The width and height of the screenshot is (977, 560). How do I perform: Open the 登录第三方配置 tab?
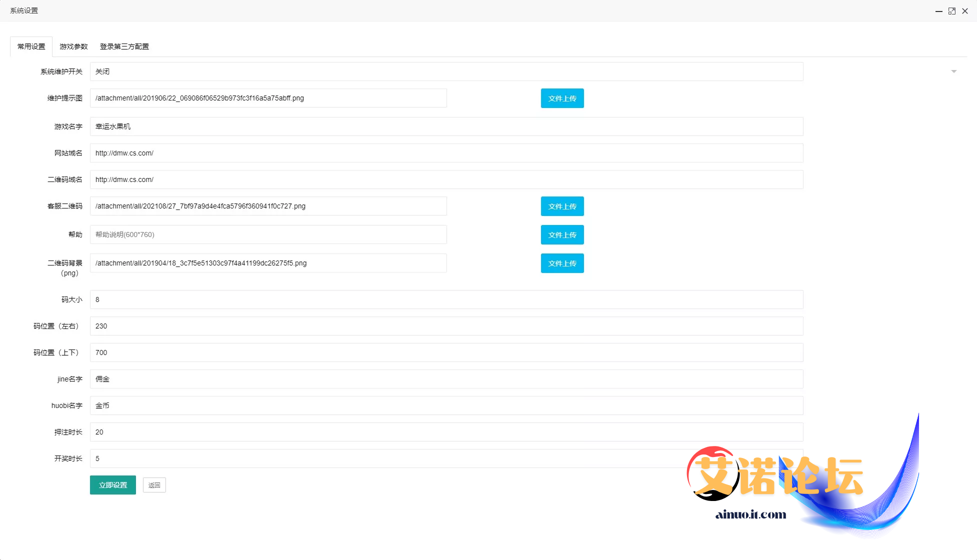point(124,46)
